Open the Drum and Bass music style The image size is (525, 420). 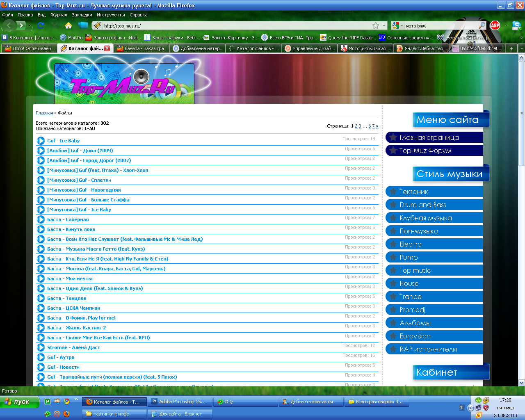pos(434,205)
